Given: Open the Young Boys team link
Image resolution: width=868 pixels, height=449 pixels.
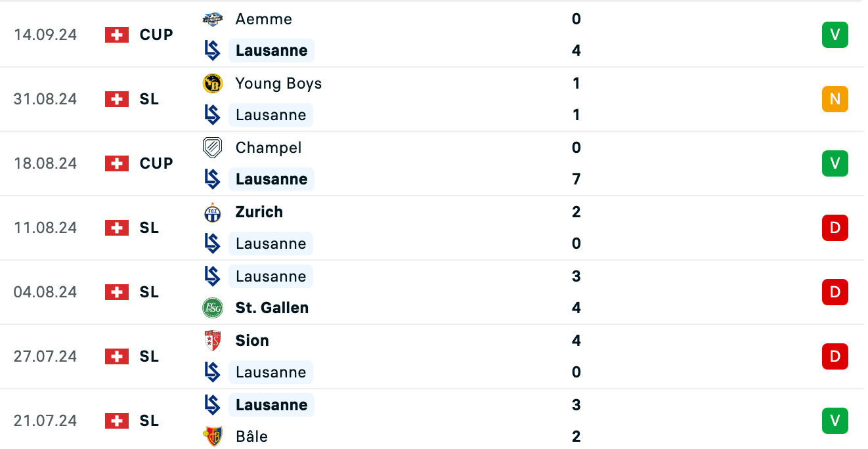Looking at the screenshot, I should pyautogui.click(x=278, y=83).
